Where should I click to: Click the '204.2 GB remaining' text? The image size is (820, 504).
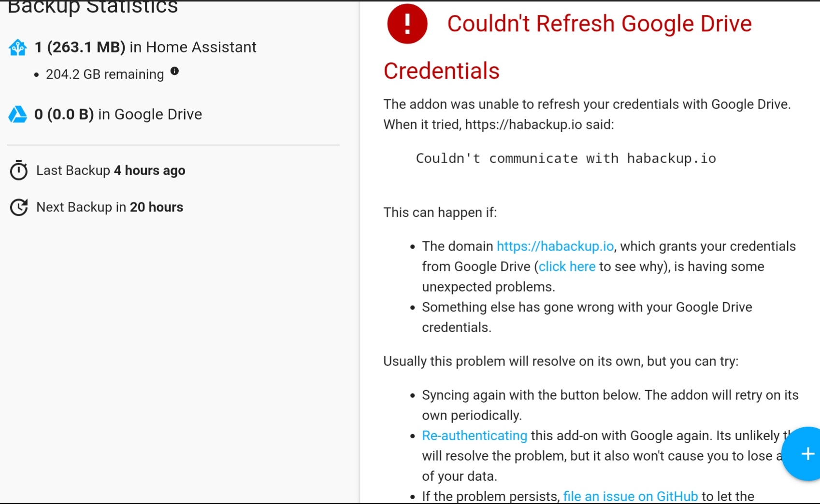tap(105, 74)
